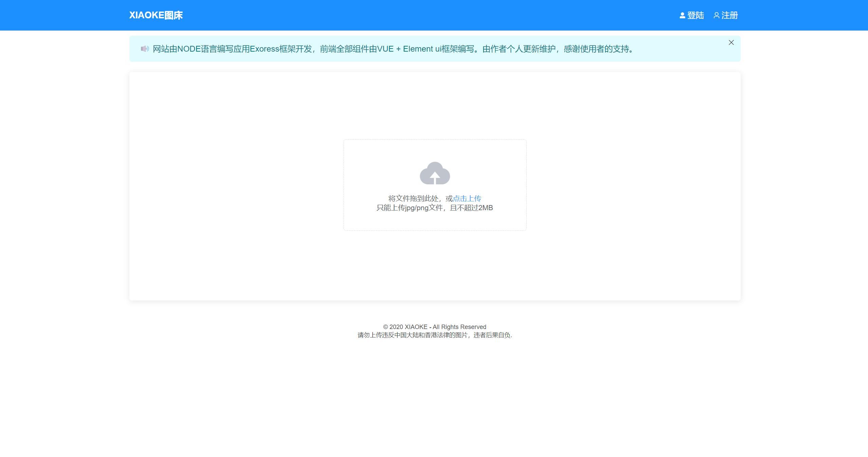
Task: Click the 点击上传 upload link
Action: pos(467,198)
